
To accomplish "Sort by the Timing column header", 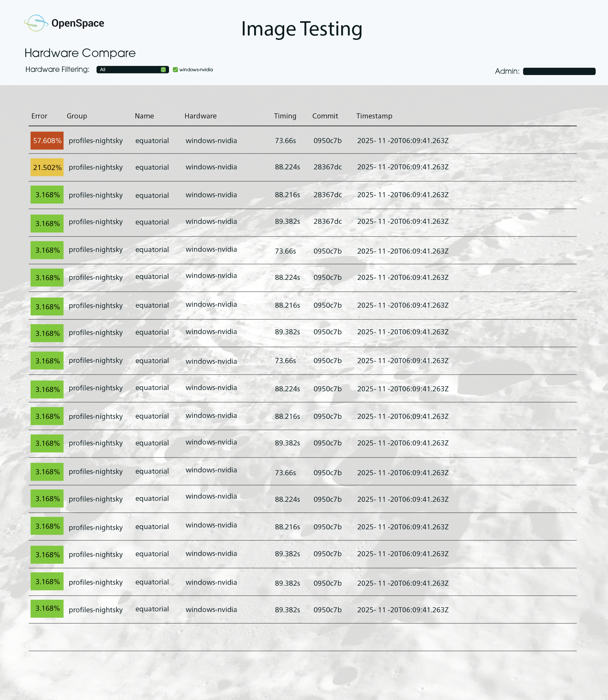I will coord(285,116).
